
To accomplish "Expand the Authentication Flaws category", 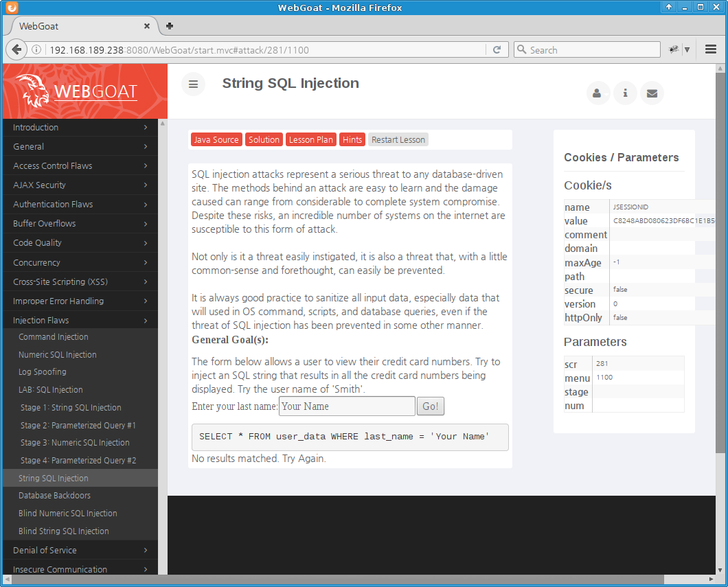I will tap(80, 204).
